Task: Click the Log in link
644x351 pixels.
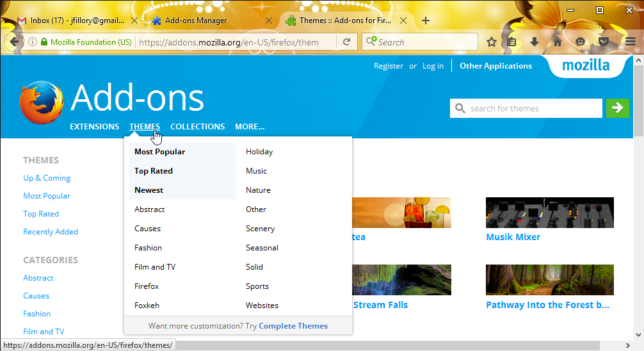Action: pyautogui.click(x=433, y=66)
